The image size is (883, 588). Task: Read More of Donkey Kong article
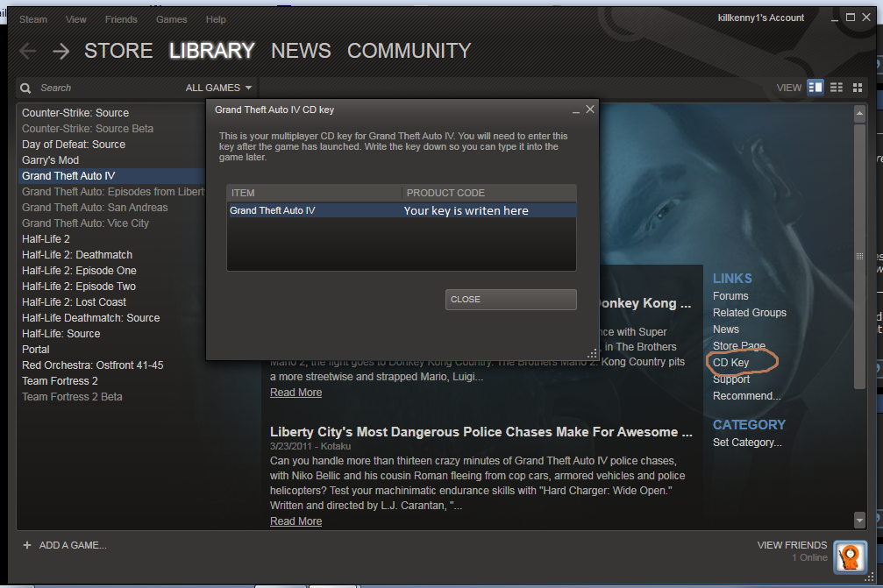coord(296,393)
